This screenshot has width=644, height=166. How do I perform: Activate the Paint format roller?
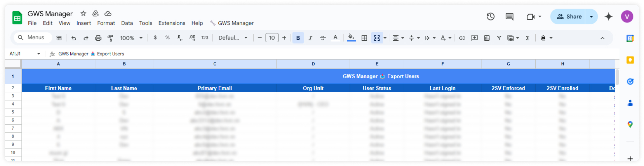click(110, 38)
